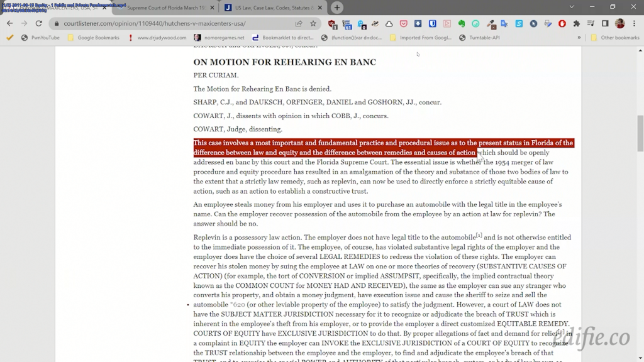This screenshot has width=644, height=362.
Task: Go back to the previous page
Action: tap(10, 23)
